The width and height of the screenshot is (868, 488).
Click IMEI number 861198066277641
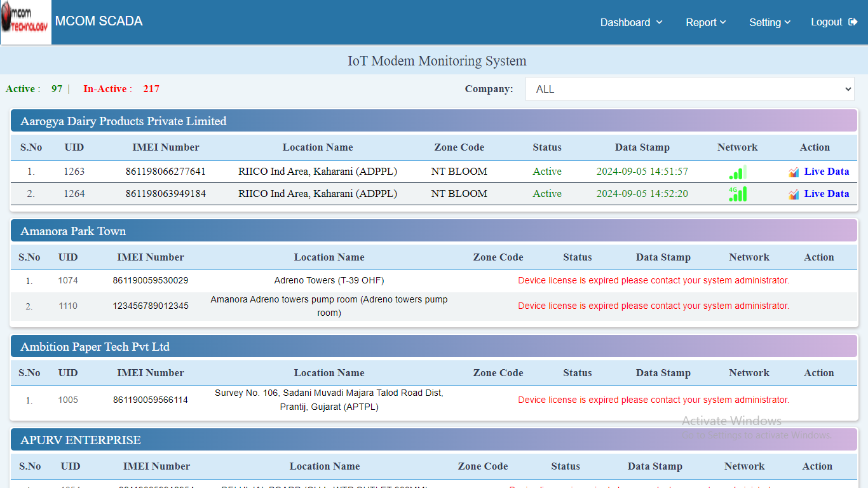tap(165, 172)
